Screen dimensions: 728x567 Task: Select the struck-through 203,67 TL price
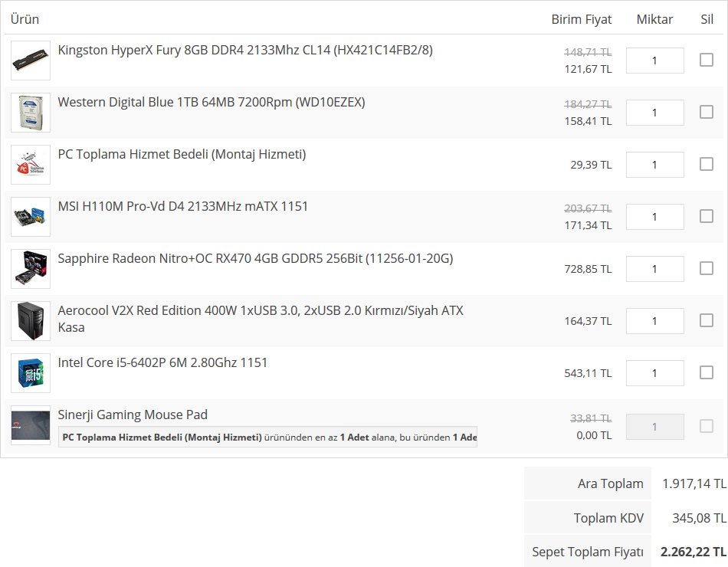coord(588,208)
